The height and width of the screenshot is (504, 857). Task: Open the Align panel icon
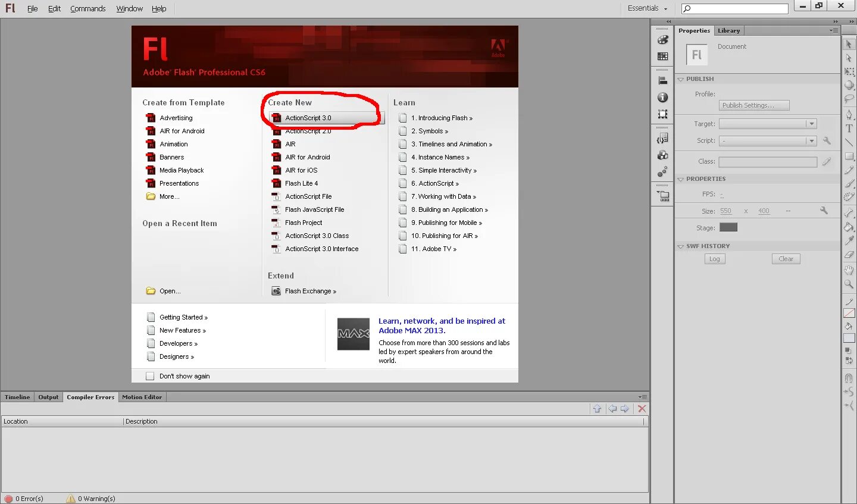(662, 81)
